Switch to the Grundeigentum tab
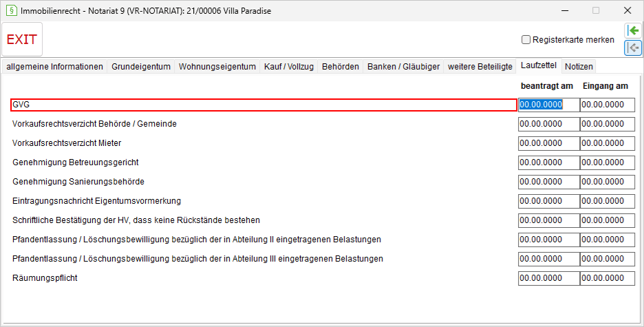Image resolution: width=644 pixels, height=327 pixels. (x=141, y=67)
